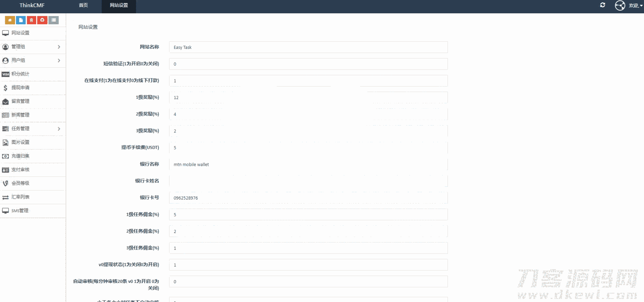Focus the 提币手续费(USDT) field
The width and height of the screenshot is (644, 302).
309,148
